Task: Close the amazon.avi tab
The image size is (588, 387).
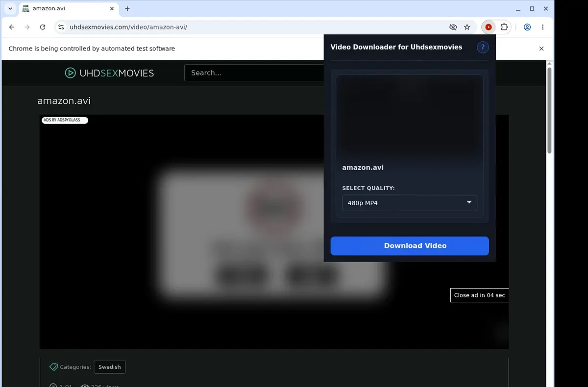Action: point(112,9)
